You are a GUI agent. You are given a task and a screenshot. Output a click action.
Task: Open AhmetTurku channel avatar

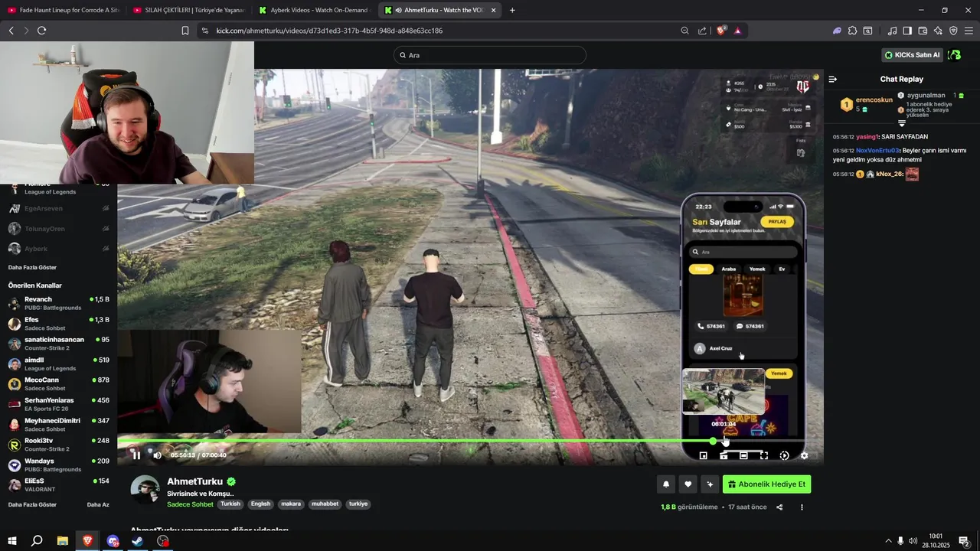click(145, 490)
